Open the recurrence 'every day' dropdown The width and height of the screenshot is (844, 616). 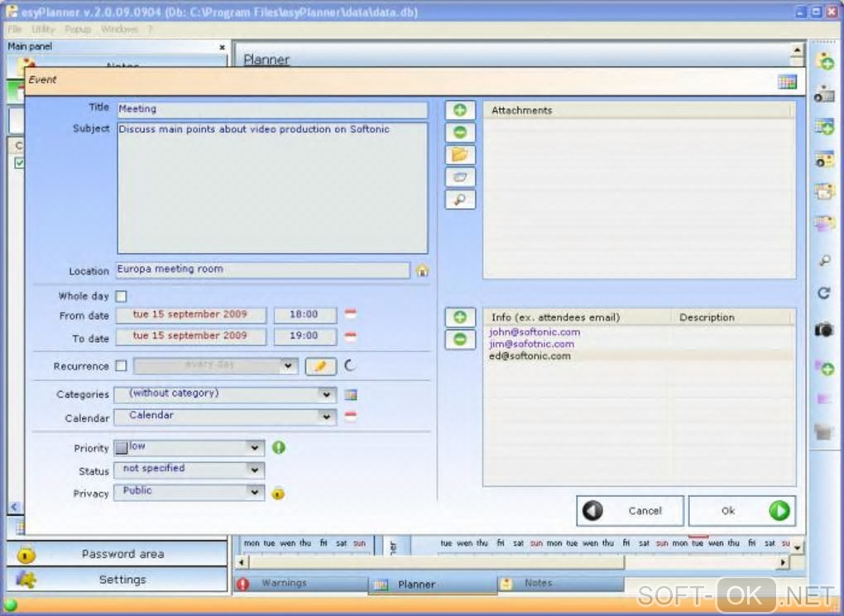coord(289,365)
